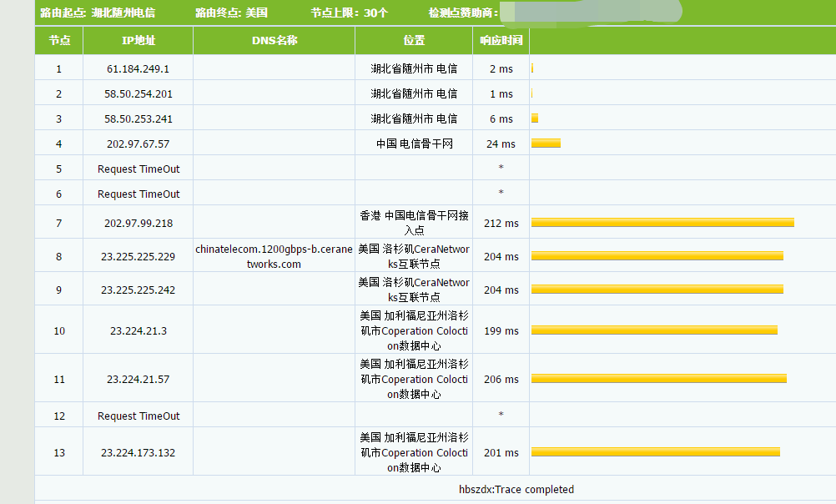Screen dimensions: 836x504
Task: Select the location cell in row 13
Action: (414, 451)
